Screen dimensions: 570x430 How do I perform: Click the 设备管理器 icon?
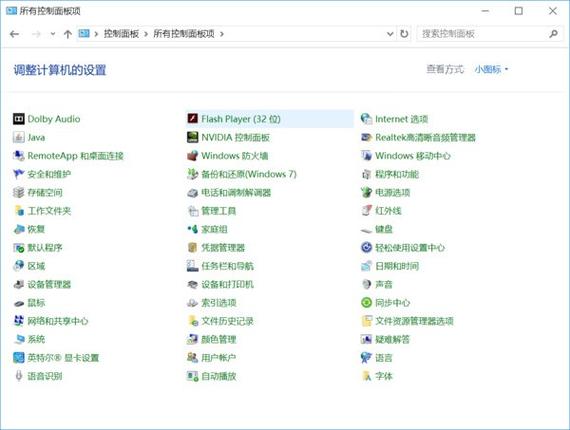pos(19,284)
